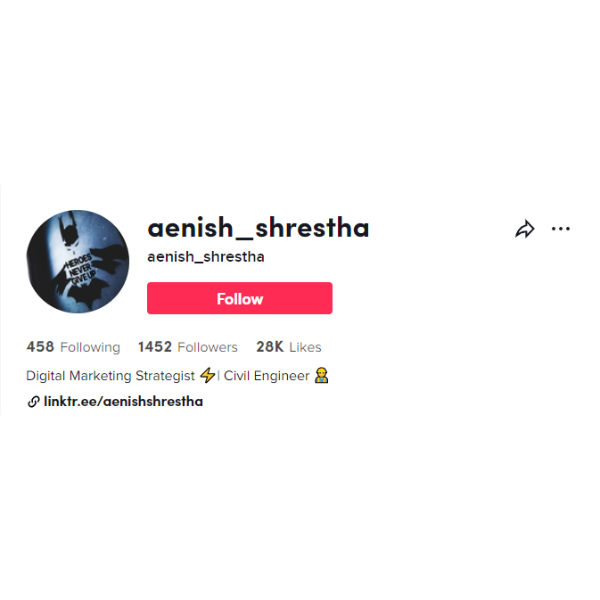Open the Followers list label
This screenshot has height=600, width=600.
click(207, 347)
